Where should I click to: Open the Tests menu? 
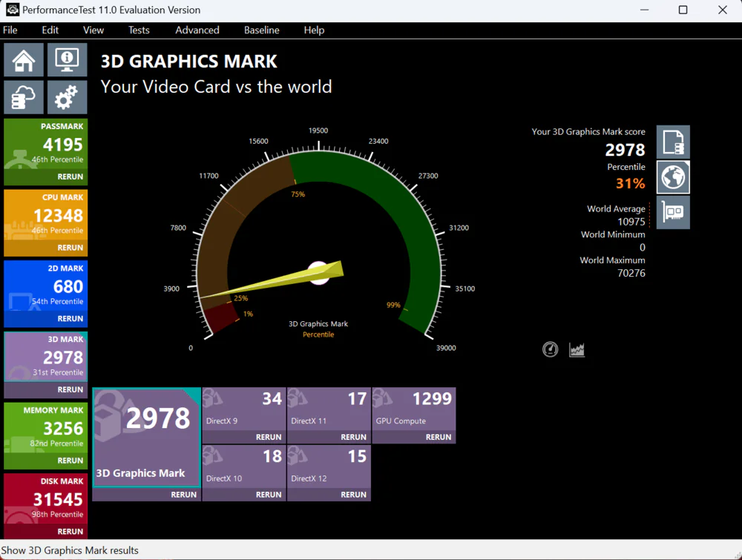pos(139,30)
